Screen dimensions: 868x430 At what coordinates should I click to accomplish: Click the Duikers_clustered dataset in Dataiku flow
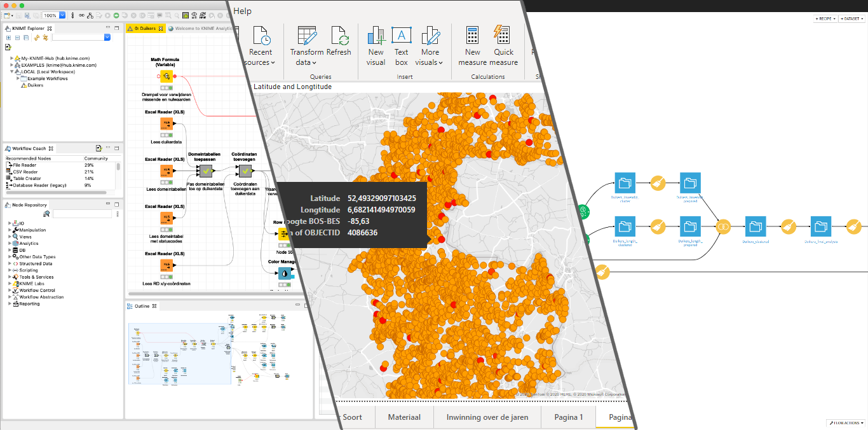coord(755,226)
